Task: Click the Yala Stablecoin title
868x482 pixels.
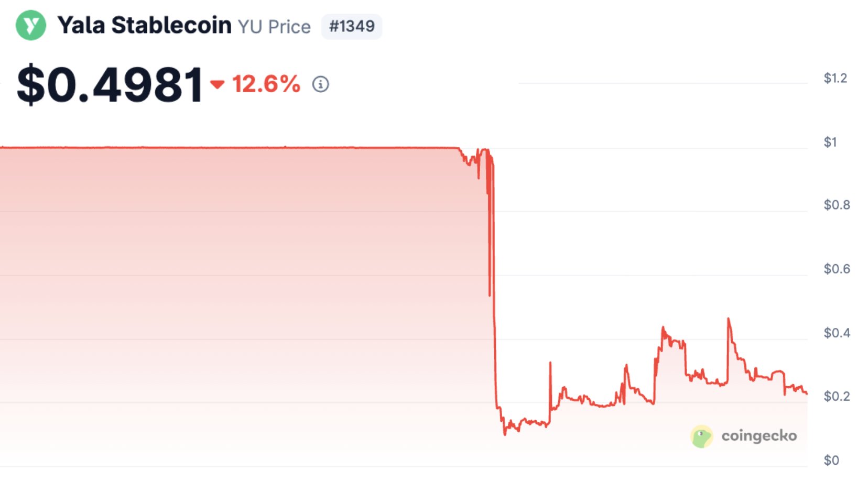Action: (x=144, y=25)
